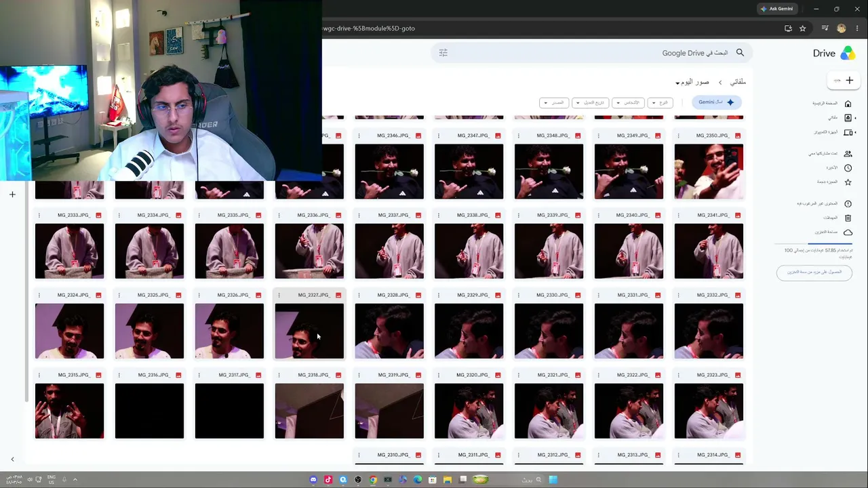Open the current folder name dropdown arrow
This screenshot has width=868, height=488.
pyautogui.click(x=677, y=83)
